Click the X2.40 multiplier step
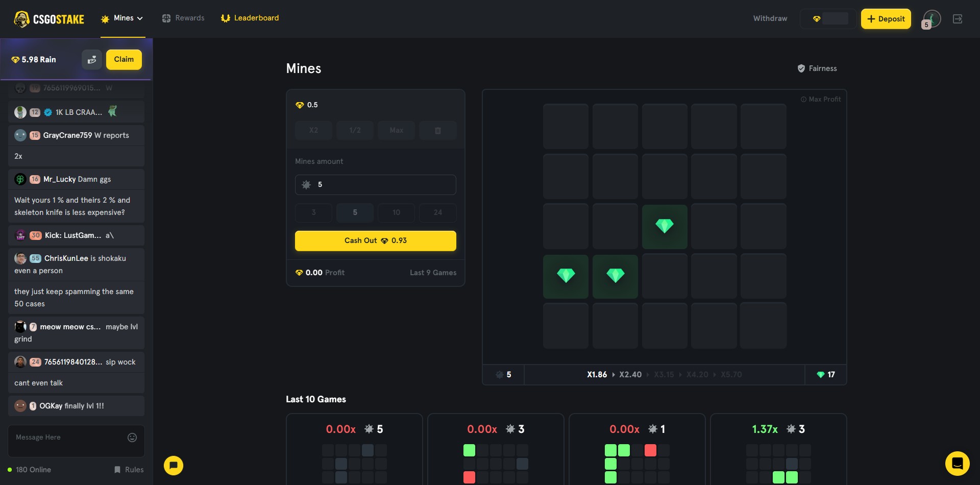 click(630, 375)
